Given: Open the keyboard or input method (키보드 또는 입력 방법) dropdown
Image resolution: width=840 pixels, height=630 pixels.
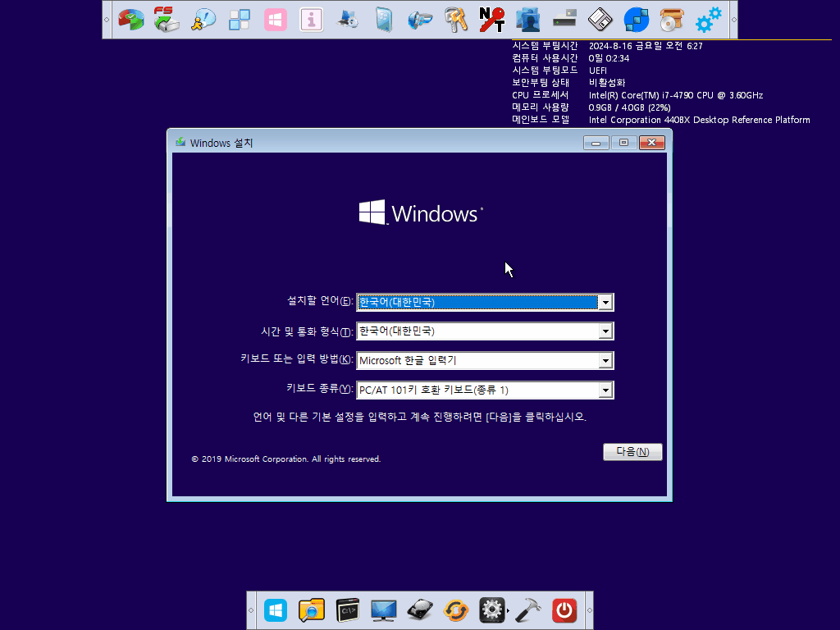Looking at the screenshot, I should pos(605,361).
